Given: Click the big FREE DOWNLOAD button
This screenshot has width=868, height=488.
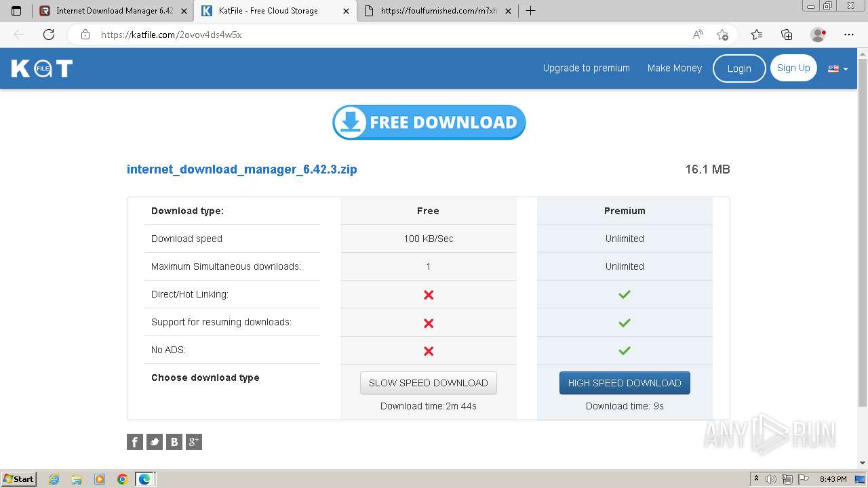Looking at the screenshot, I should (x=429, y=122).
